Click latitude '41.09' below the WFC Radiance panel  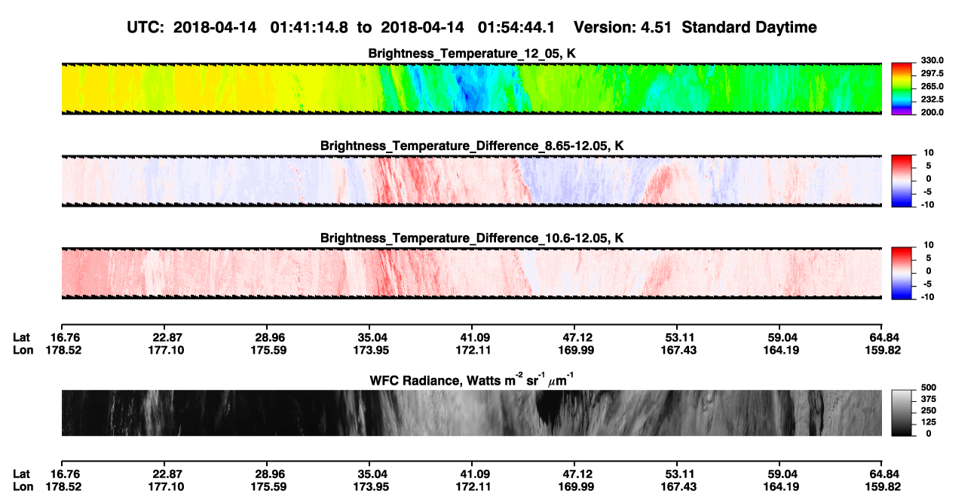tap(472, 474)
